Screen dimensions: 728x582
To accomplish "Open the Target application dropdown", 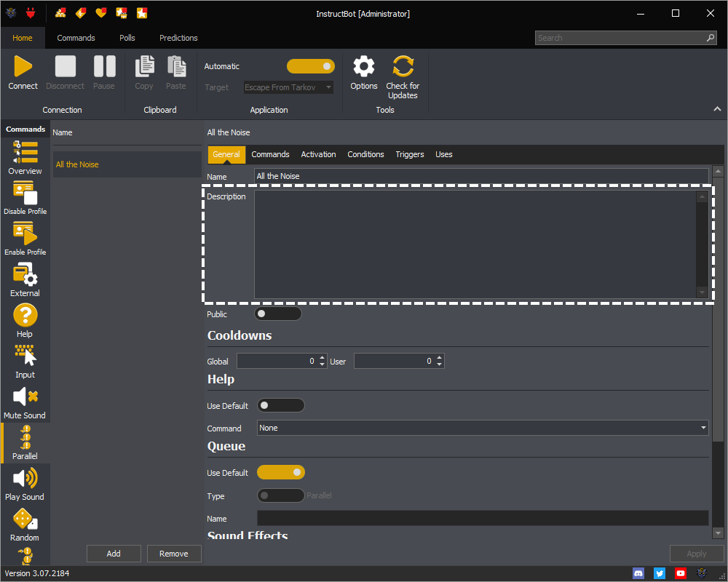I will click(x=288, y=87).
